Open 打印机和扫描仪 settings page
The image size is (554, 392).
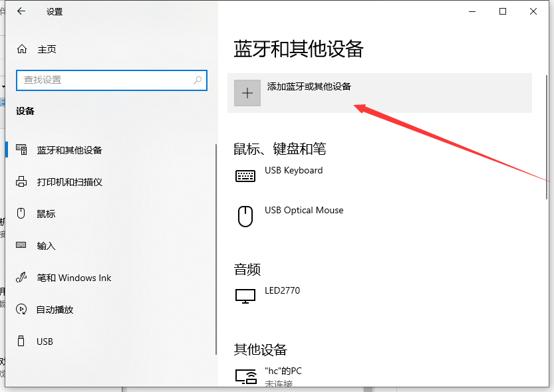(69, 182)
